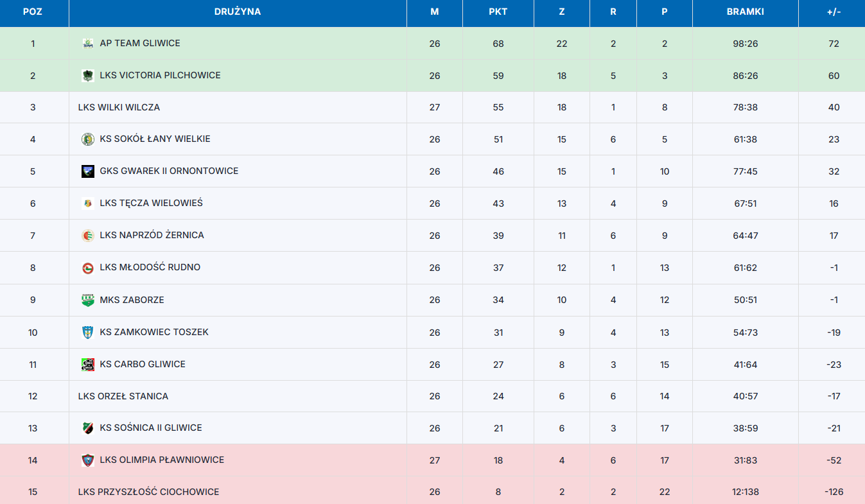
Task: Click KS Sokół Łany Wielkie crest icon
Action: pos(88,139)
